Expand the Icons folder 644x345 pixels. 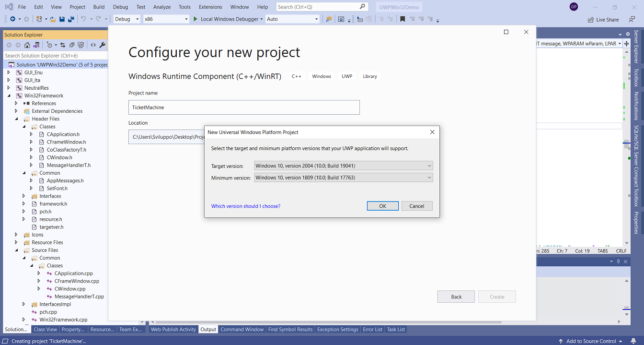[16, 235]
